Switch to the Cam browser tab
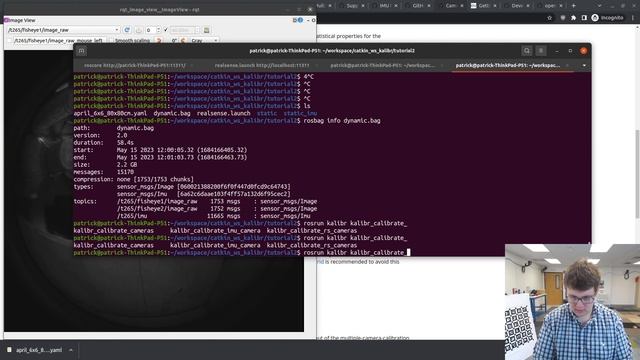Viewport: 640px width, 360px height. pyautogui.click(x=450, y=6)
